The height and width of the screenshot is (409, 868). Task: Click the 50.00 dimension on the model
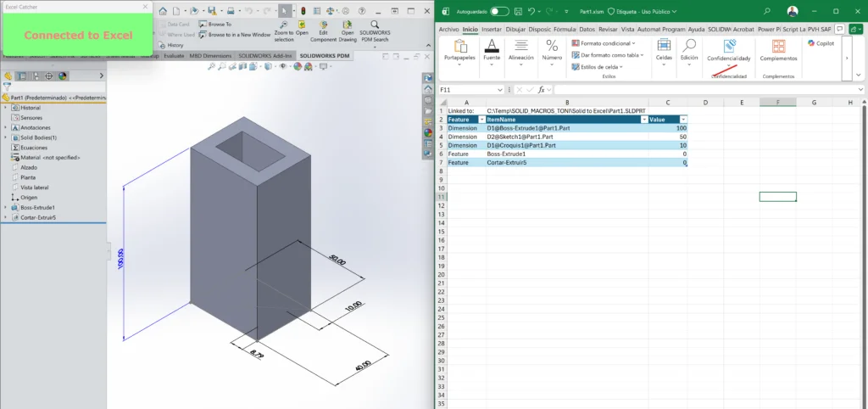click(x=337, y=261)
